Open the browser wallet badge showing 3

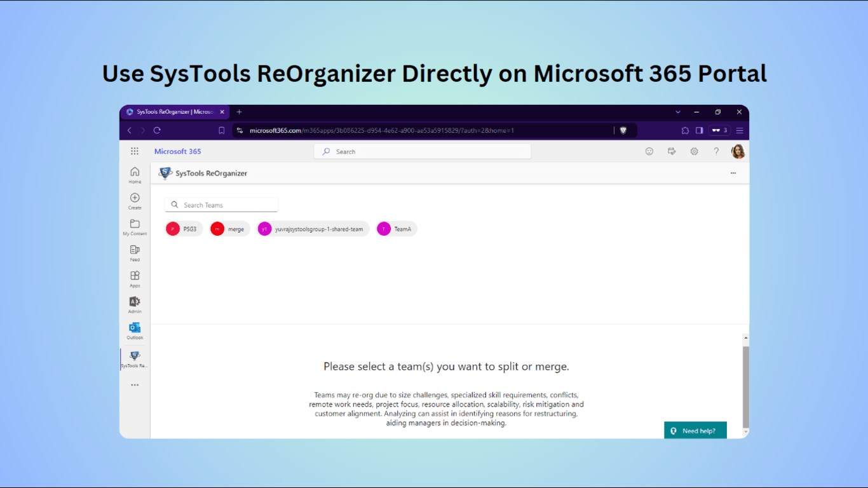719,130
